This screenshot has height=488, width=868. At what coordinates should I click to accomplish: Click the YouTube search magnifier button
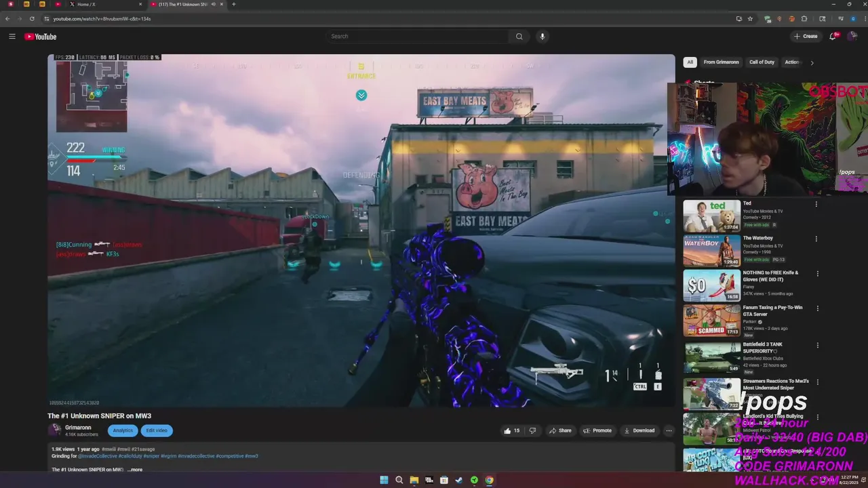point(519,37)
